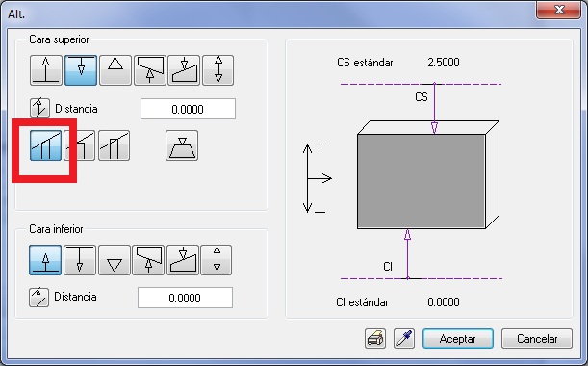Click the trapezoid with downward triangle button

pos(182,145)
